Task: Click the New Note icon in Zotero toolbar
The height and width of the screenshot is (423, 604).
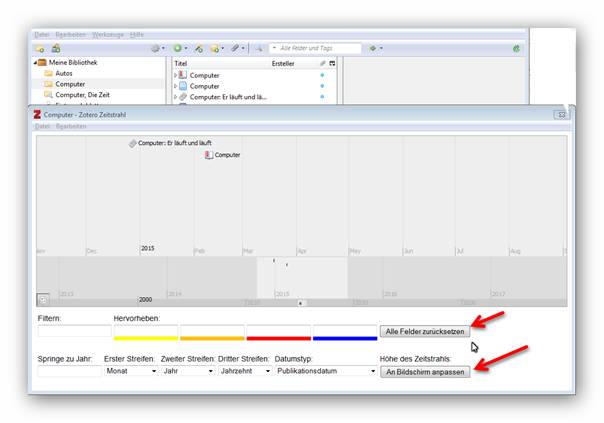Action: (217, 49)
